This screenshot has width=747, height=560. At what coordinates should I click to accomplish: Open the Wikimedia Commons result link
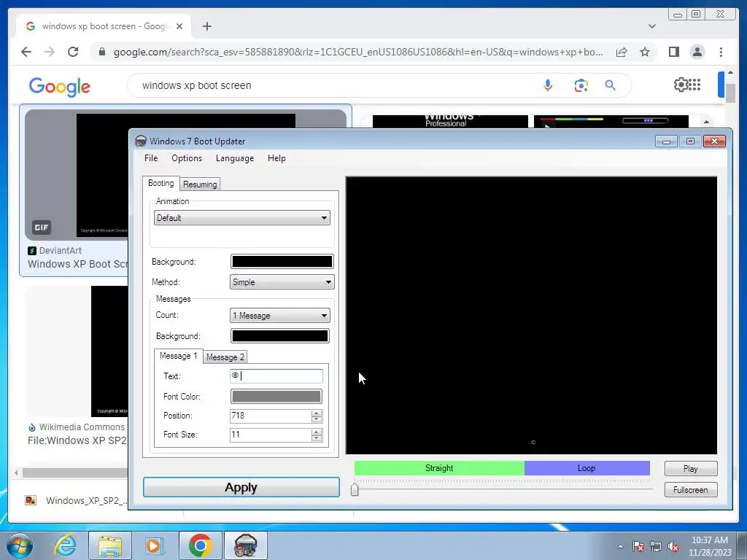tap(77, 440)
